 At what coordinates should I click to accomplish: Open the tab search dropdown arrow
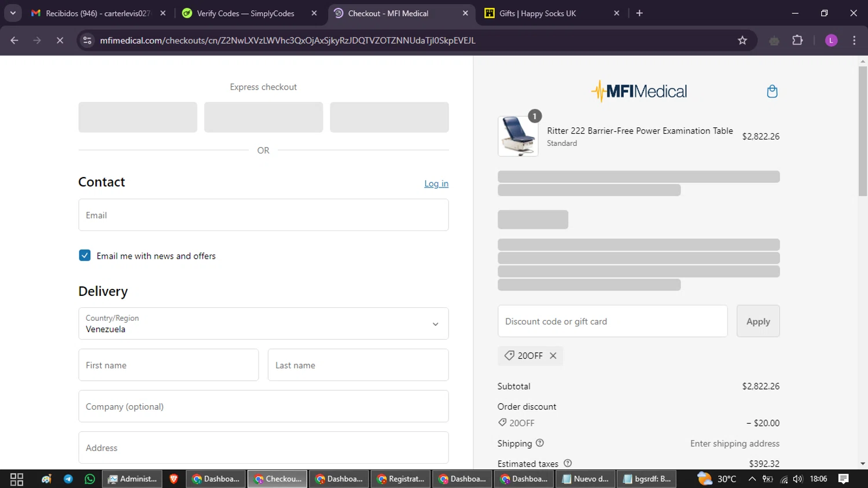[13, 13]
